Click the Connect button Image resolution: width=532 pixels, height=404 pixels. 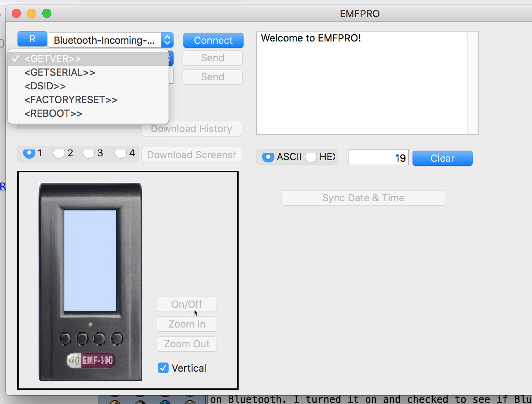click(213, 40)
